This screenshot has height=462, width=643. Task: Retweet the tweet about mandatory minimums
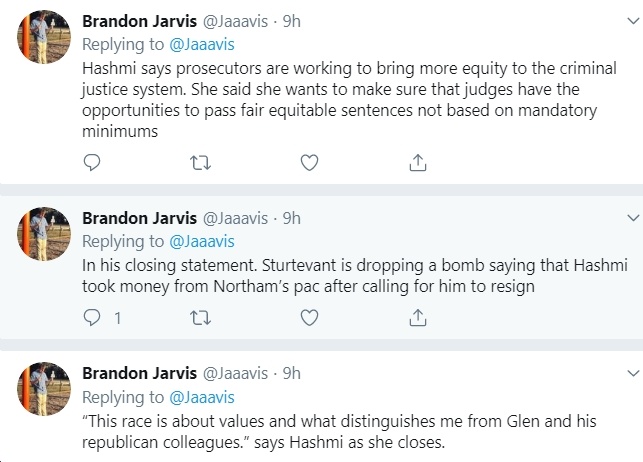(x=201, y=163)
